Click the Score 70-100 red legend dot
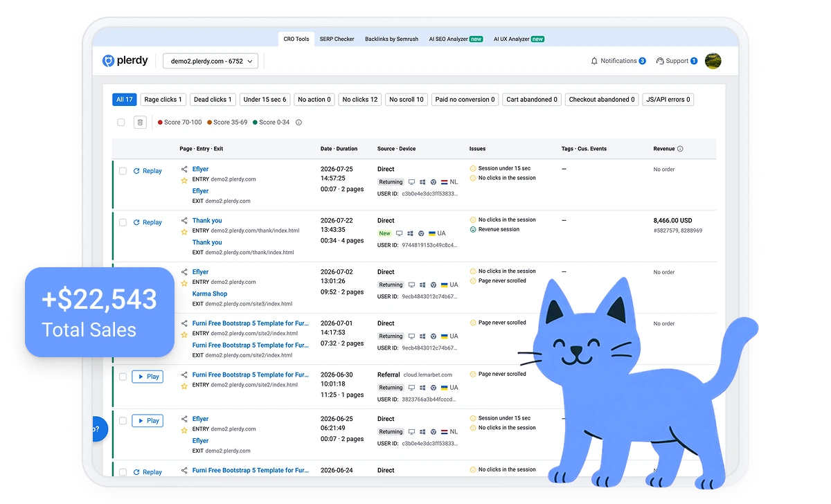This screenshot has width=831, height=504. tap(160, 122)
